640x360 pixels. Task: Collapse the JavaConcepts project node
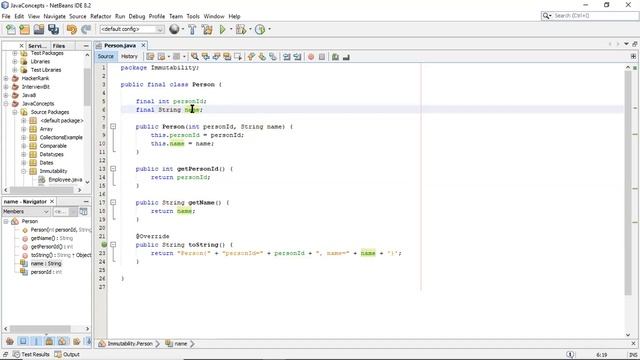tap(6, 104)
